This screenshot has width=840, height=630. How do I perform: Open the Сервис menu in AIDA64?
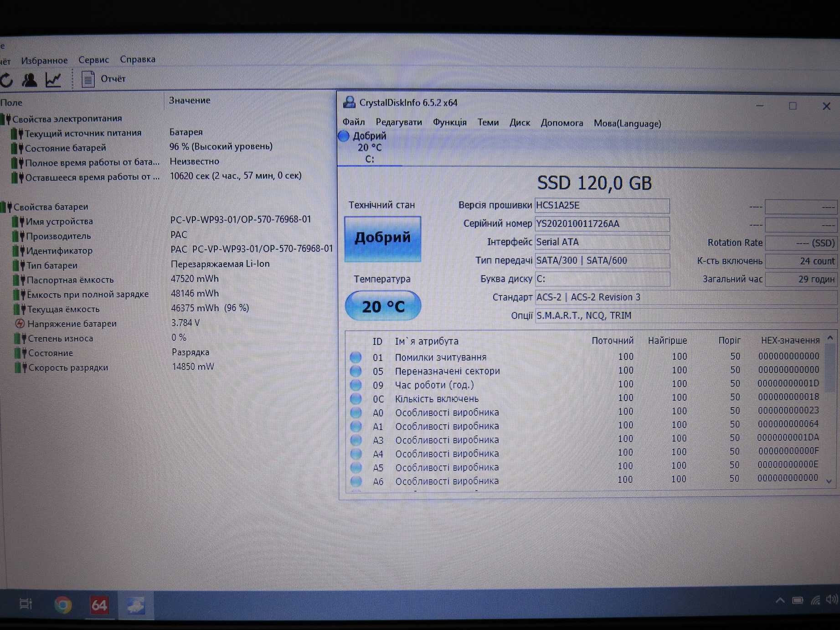point(93,60)
